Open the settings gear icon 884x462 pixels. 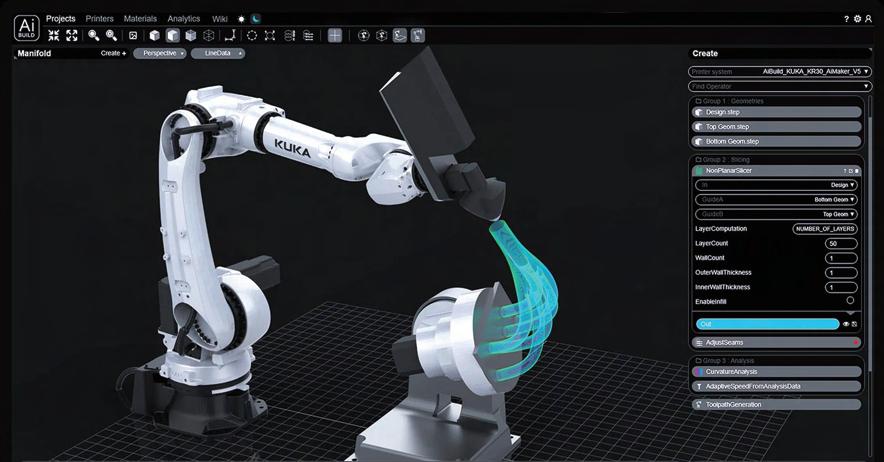click(x=858, y=19)
